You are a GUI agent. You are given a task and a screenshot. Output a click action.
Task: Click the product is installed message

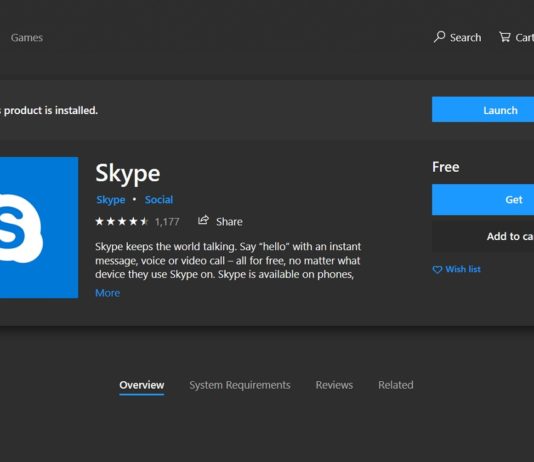[x=49, y=110]
